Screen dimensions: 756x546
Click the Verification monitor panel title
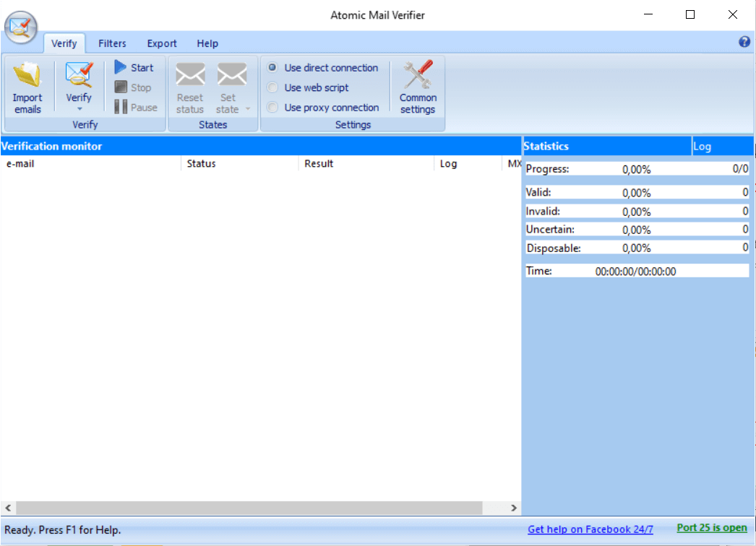[51, 146]
